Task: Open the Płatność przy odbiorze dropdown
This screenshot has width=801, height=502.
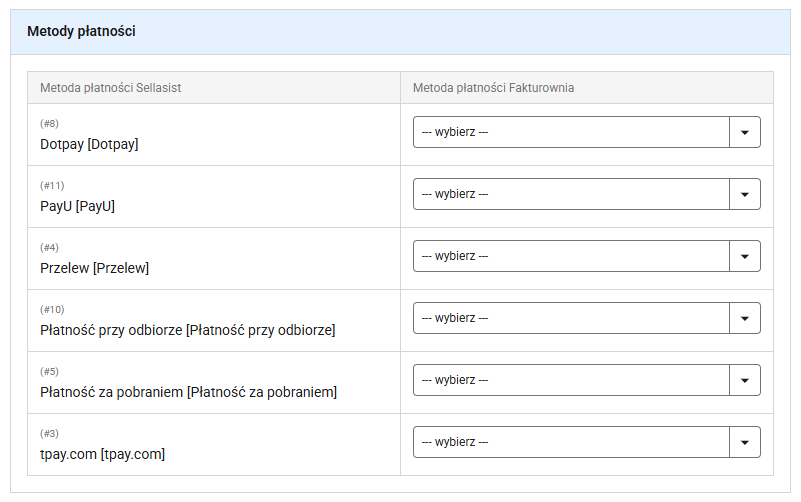Action: pyautogui.click(x=586, y=318)
